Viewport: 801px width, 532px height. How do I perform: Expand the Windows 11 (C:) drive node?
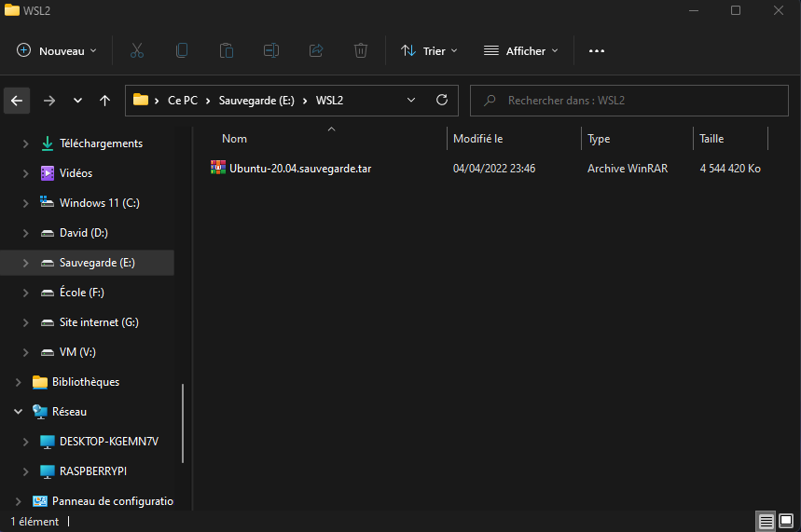pos(25,203)
